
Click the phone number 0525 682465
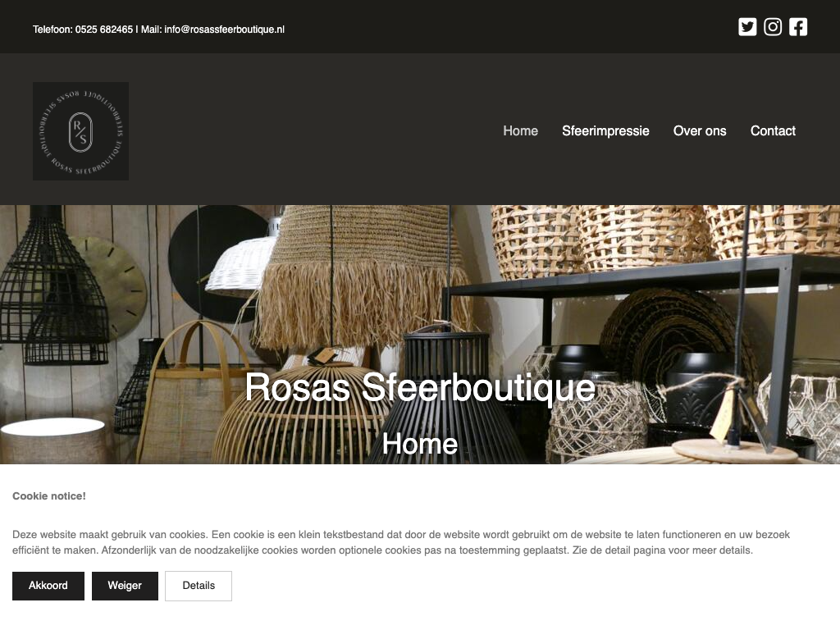(x=104, y=30)
